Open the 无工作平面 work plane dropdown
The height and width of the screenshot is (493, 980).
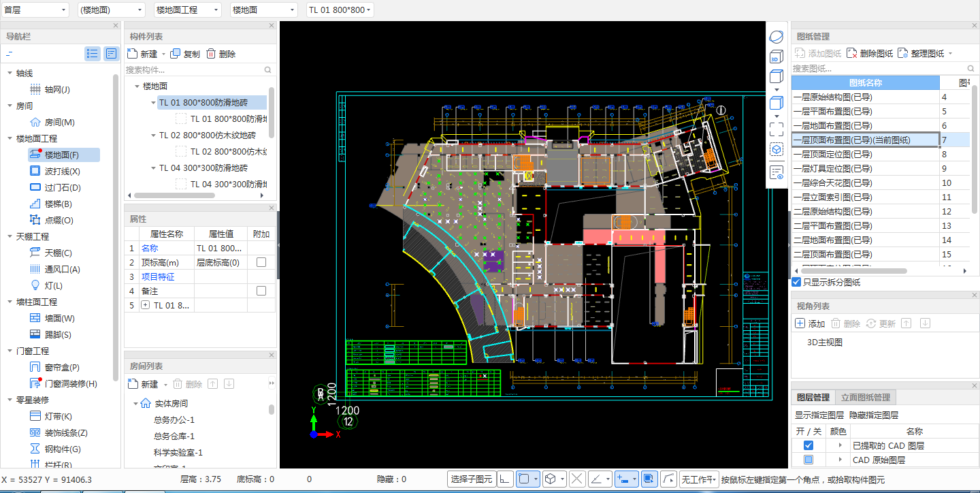700,479
